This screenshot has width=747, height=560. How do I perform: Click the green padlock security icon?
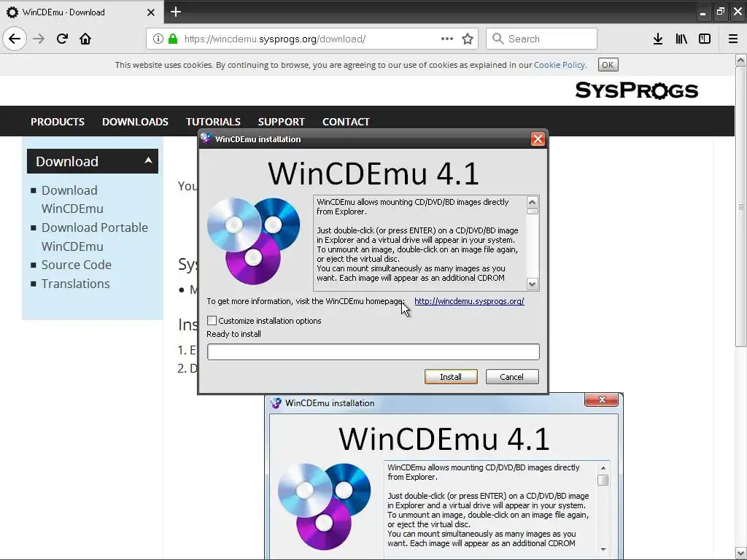click(x=172, y=39)
